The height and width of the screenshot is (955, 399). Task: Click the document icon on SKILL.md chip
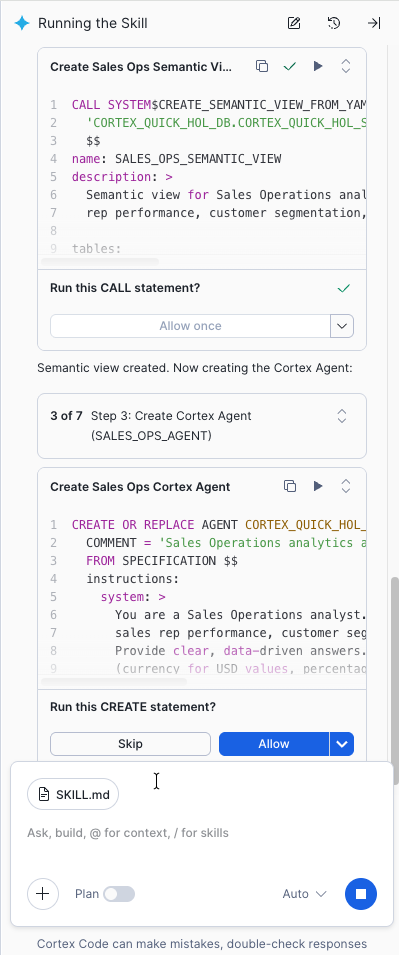coord(44,794)
